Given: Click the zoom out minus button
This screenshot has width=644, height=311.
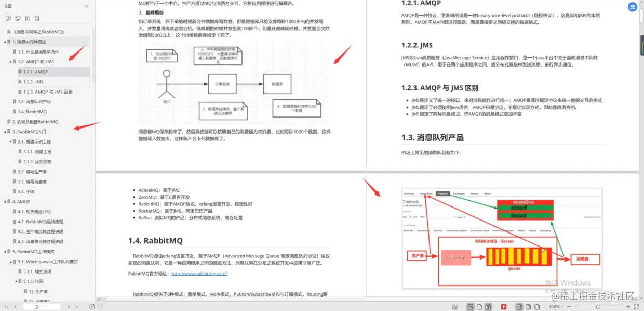Looking at the screenshot, I should (569, 307).
